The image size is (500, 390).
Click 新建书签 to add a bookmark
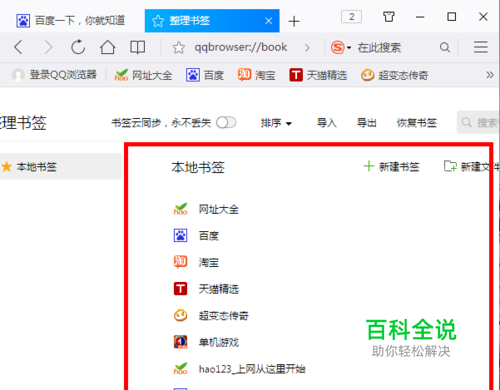pos(391,166)
